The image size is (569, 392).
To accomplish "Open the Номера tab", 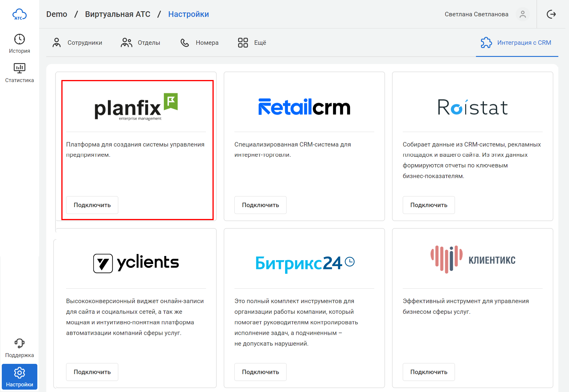I will coord(200,43).
